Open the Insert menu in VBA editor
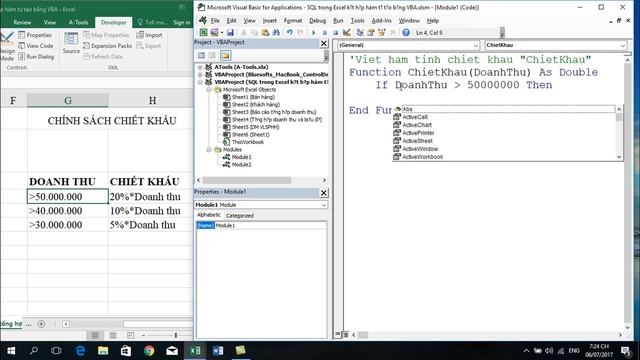The image size is (640, 360). [x=269, y=20]
